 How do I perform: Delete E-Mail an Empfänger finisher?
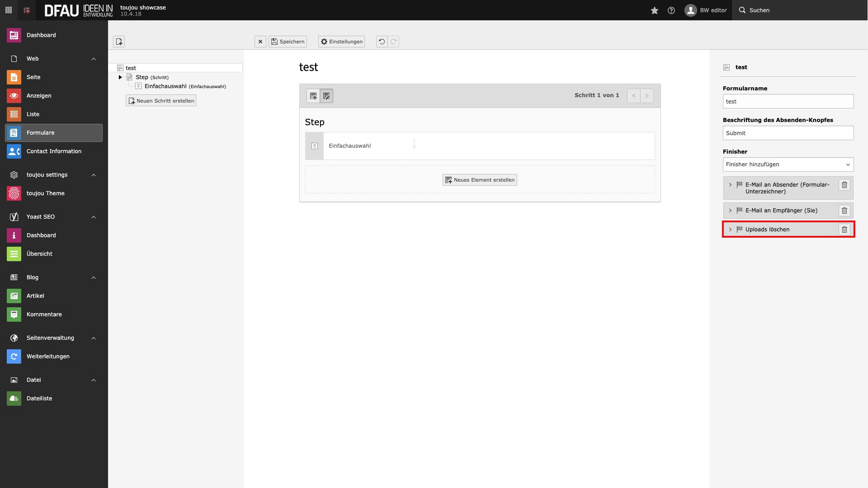tap(844, 211)
